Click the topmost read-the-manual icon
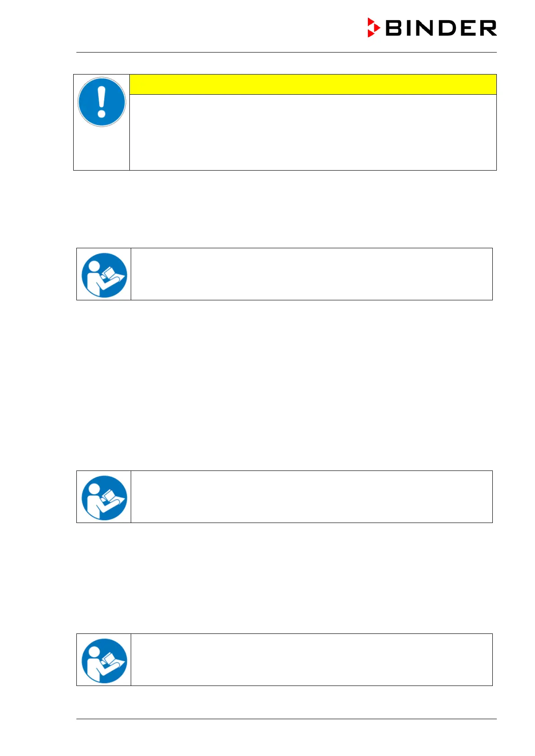This screenshot has height=756, width=535. click(104, 275)
